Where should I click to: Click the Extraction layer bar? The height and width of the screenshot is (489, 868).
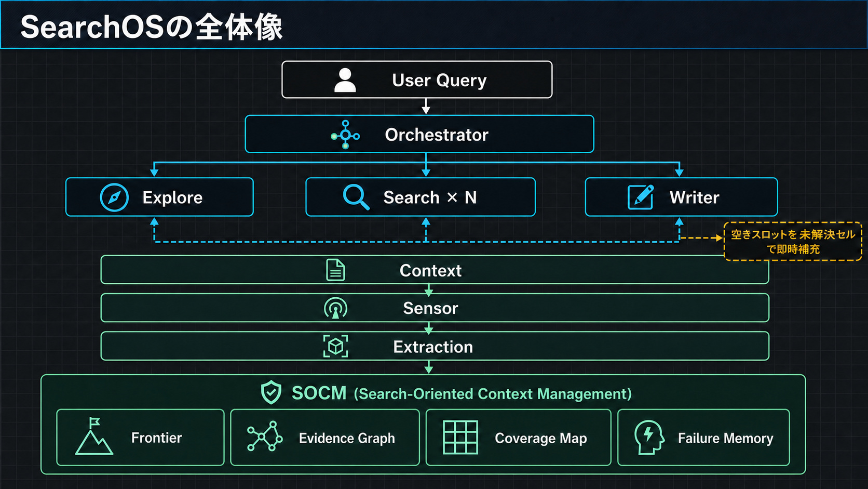pyautogui.click(x=435, y=346)
